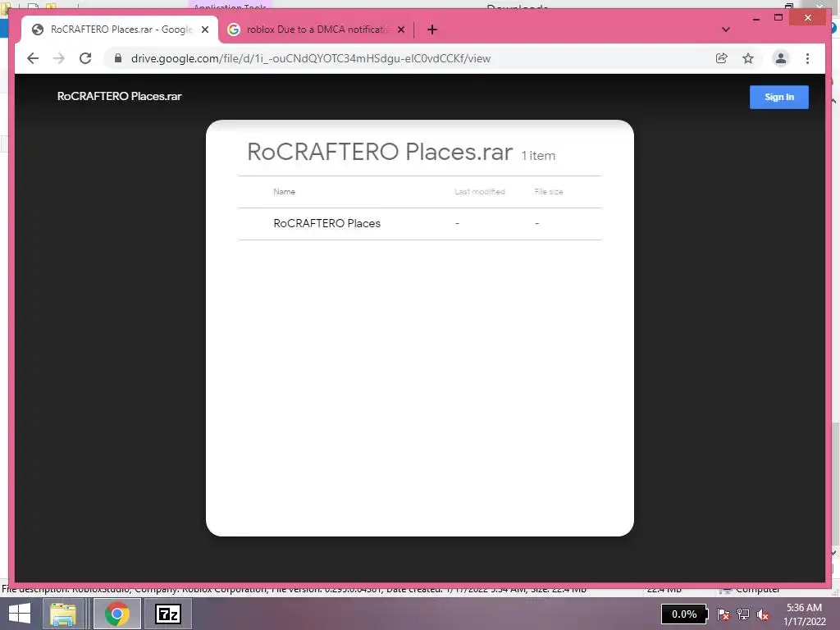Click the Sign In button
Screen dimensions: 840x630
(x=779, y=97)
